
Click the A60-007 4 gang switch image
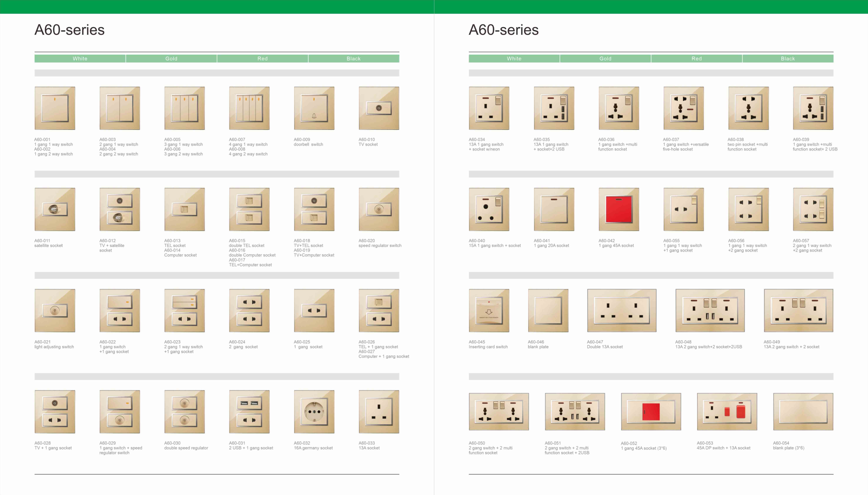249,108
